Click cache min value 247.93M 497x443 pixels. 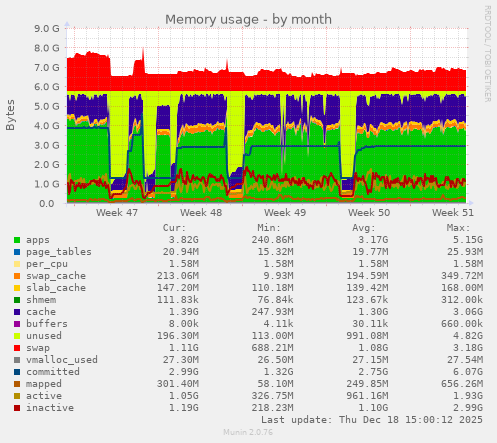272,312
